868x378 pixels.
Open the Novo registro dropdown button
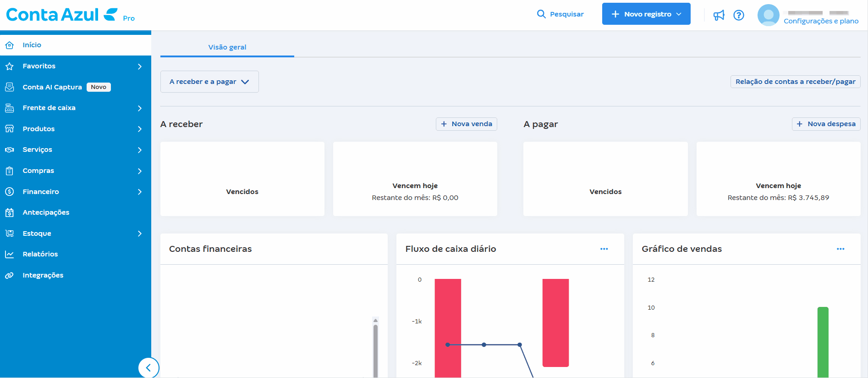click(x=646, y=14)
